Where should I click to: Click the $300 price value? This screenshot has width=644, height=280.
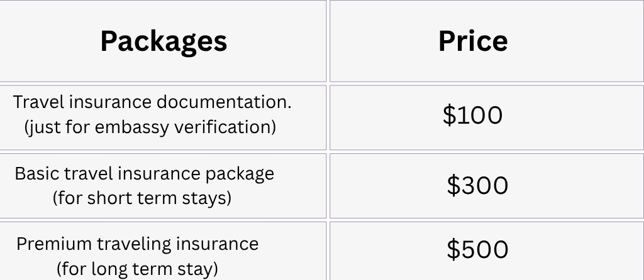477,186
